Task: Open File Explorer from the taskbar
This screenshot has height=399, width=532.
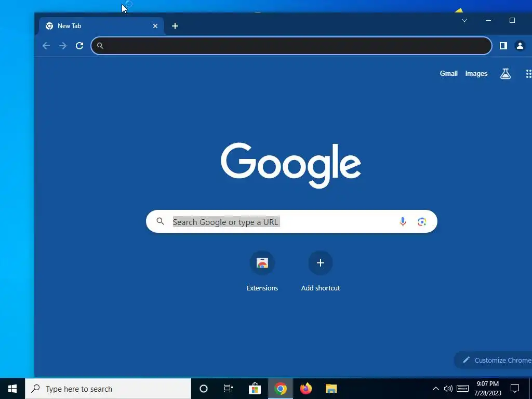Action: 331,389
